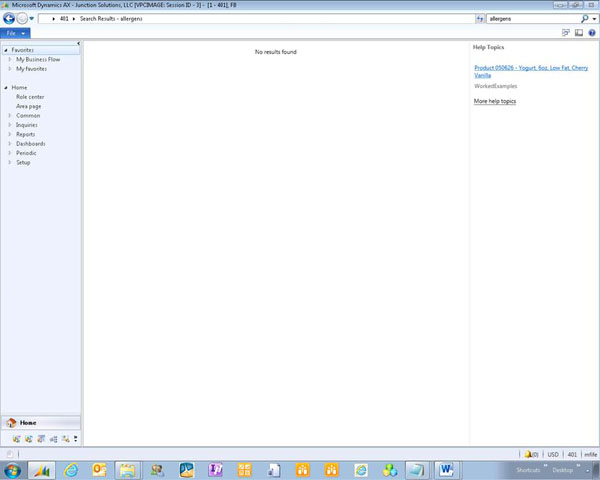The image size is (600, 480).
Task: Click the blue Back navigation arrow
Action: point(9,18)
